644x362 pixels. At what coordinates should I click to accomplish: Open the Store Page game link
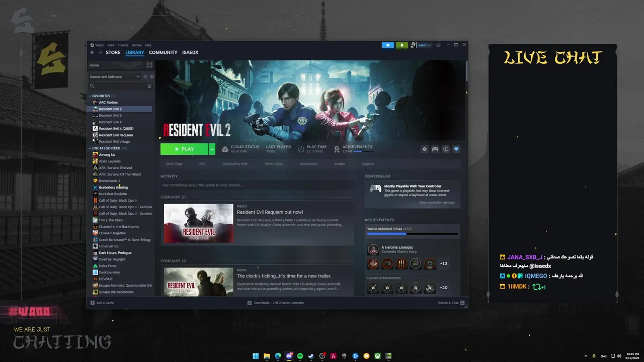(x=174, y=164)
